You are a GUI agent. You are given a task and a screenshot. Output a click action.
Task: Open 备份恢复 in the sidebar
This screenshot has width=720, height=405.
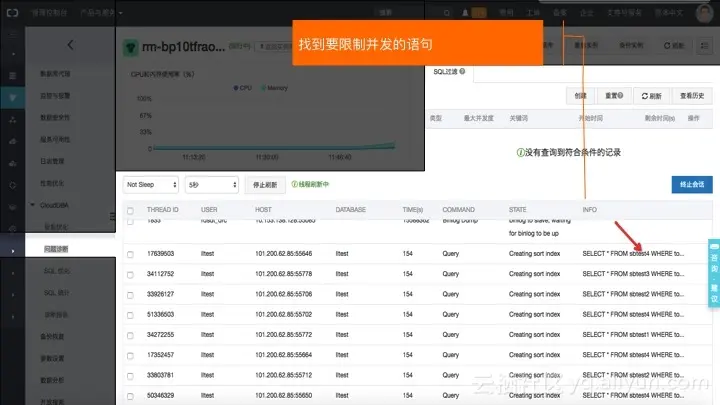coord(52,336)
